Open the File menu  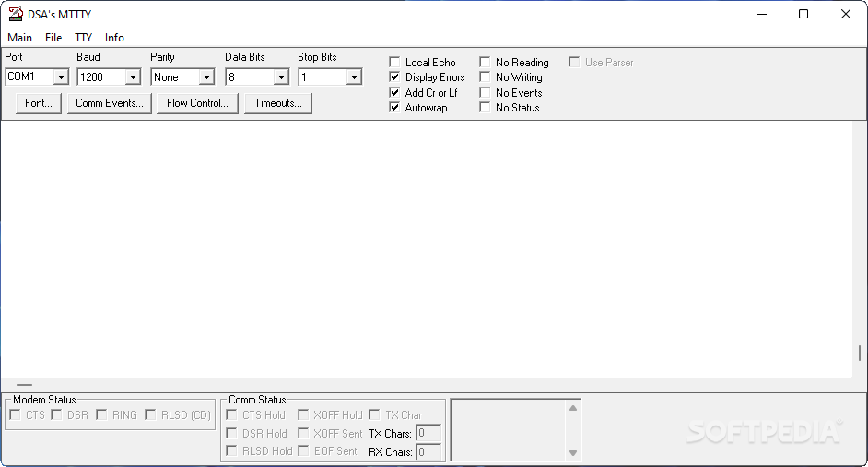click(x=53, y=38)
